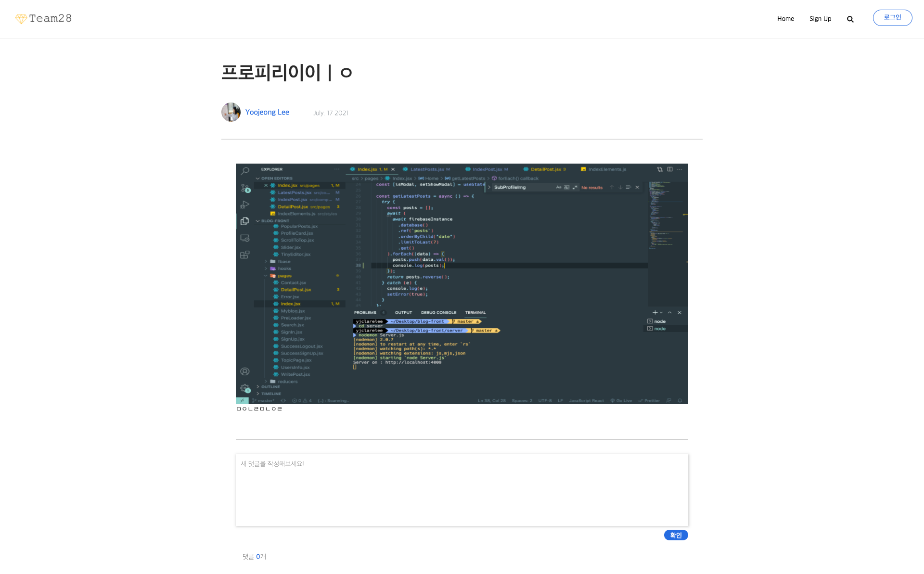This screenshot has width=924, height=574.
Task: Collapse the pages folder tree
Action: pos(284,276)
